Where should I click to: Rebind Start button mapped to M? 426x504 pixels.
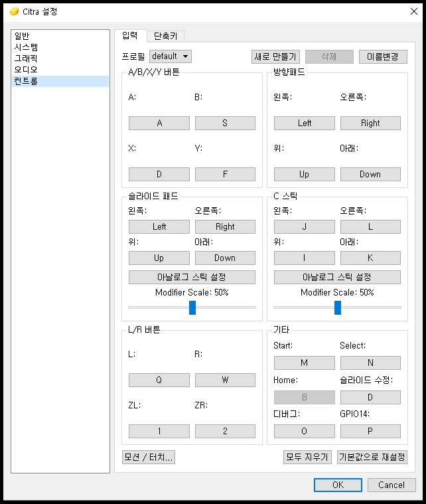click(305, 363)
